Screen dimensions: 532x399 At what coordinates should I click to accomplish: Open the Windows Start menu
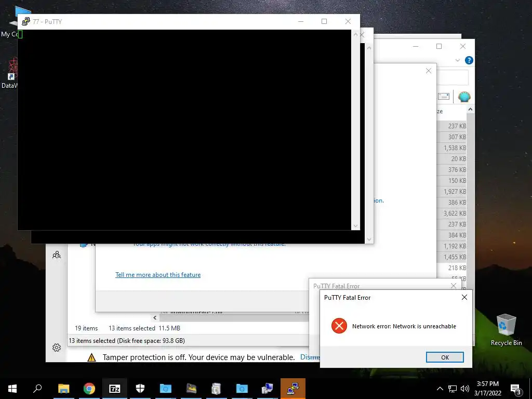click(12, 389)
